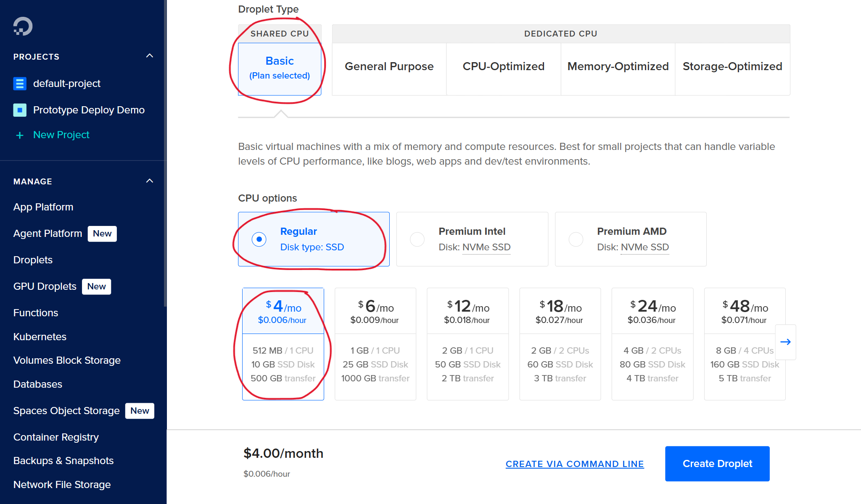
Task: Collapse the Manage section chevron
Action: [x=150, y=181]
